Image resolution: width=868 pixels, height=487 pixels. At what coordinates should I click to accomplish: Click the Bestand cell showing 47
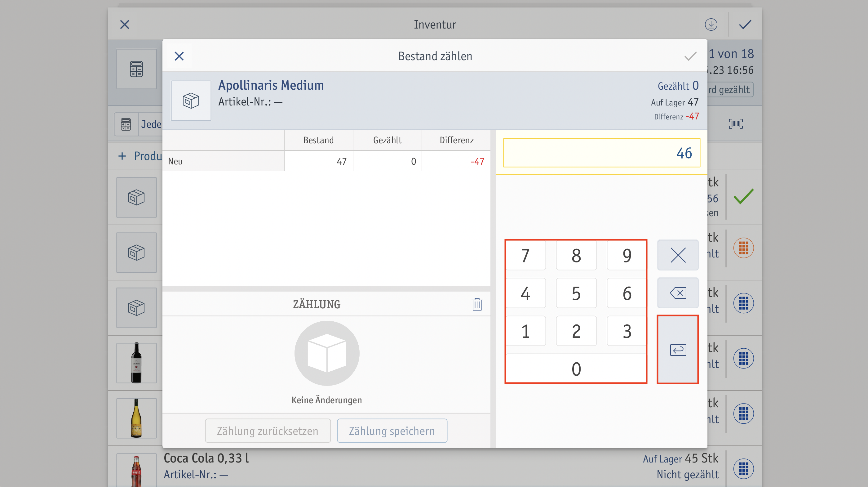click(318, 161)
